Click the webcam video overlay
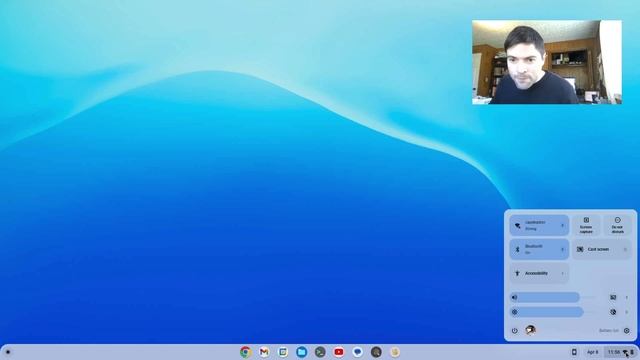 pyautogui.click(x=547, y=62)
